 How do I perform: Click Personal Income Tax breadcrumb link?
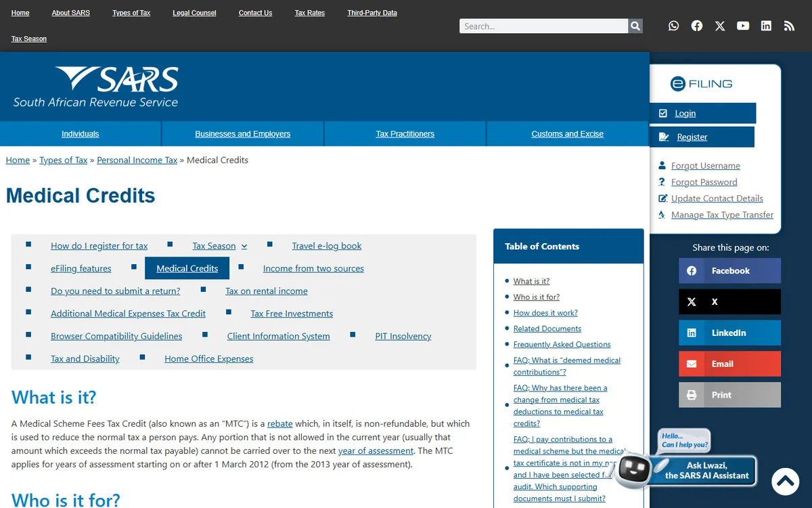(137, 161)
